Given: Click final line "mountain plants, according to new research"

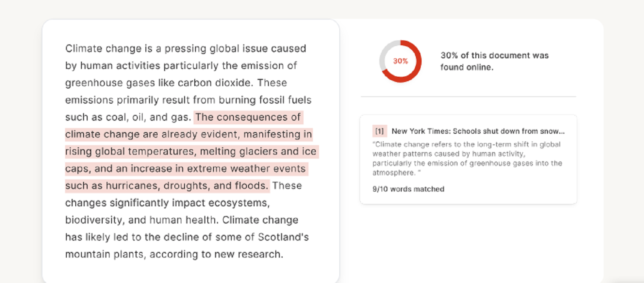Looking at the screenshot, I should click(x=174, y=254).
